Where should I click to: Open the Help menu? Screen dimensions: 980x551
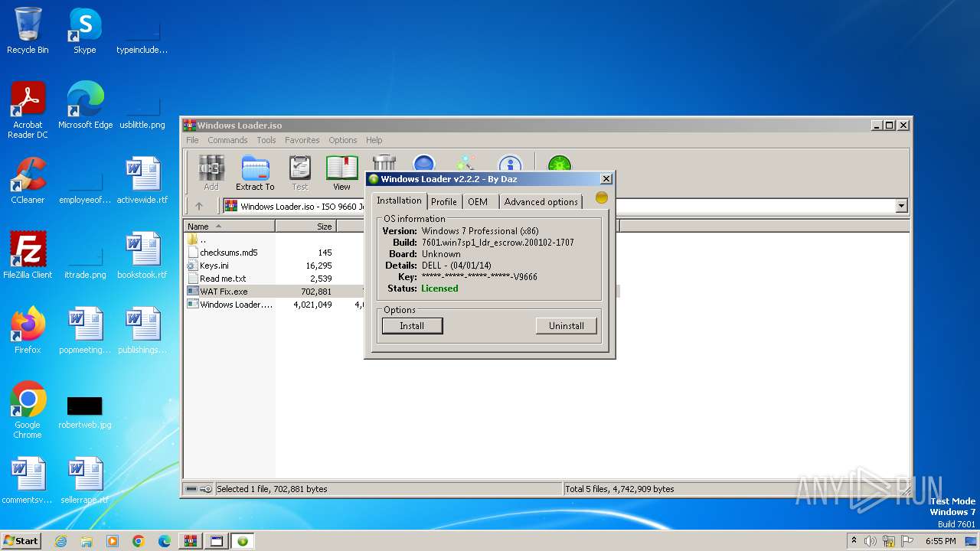click(x=374, y=140)
